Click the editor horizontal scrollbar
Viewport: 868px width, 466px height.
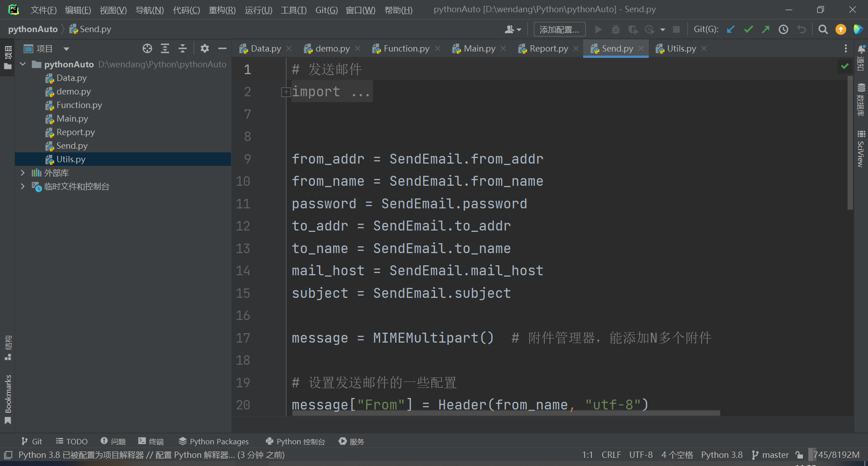click(x=505, y=413)
